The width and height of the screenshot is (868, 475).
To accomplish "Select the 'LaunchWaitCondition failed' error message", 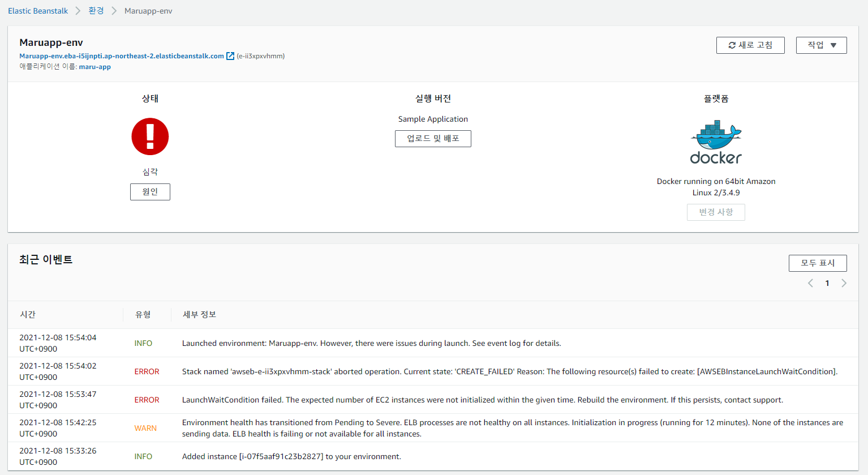I will click(x=483, y=400).
